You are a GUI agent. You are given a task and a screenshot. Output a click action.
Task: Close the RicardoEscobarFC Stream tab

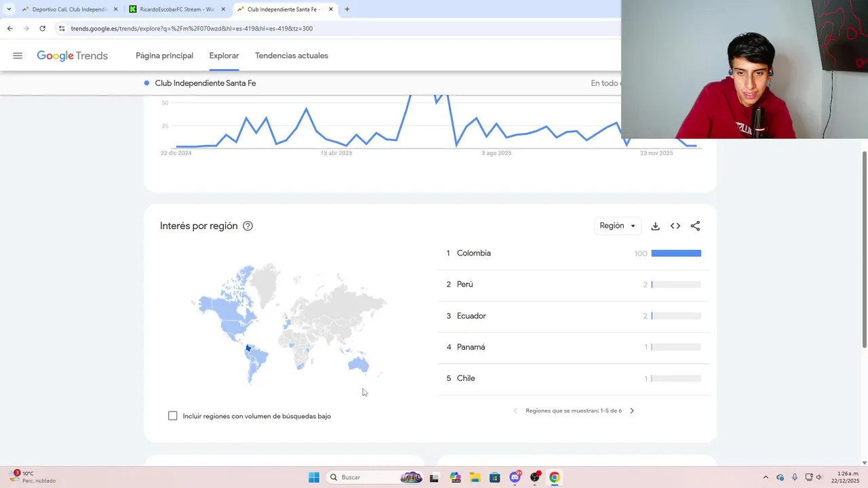(223, 9)
